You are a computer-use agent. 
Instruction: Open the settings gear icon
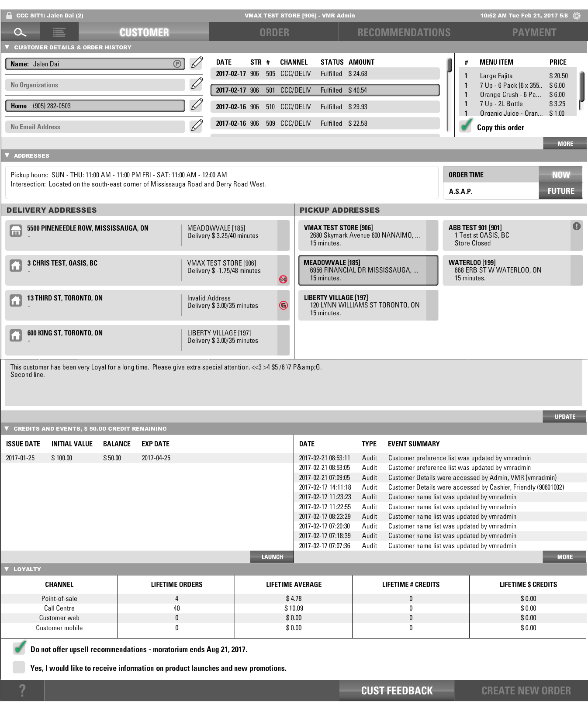[577, 16]
